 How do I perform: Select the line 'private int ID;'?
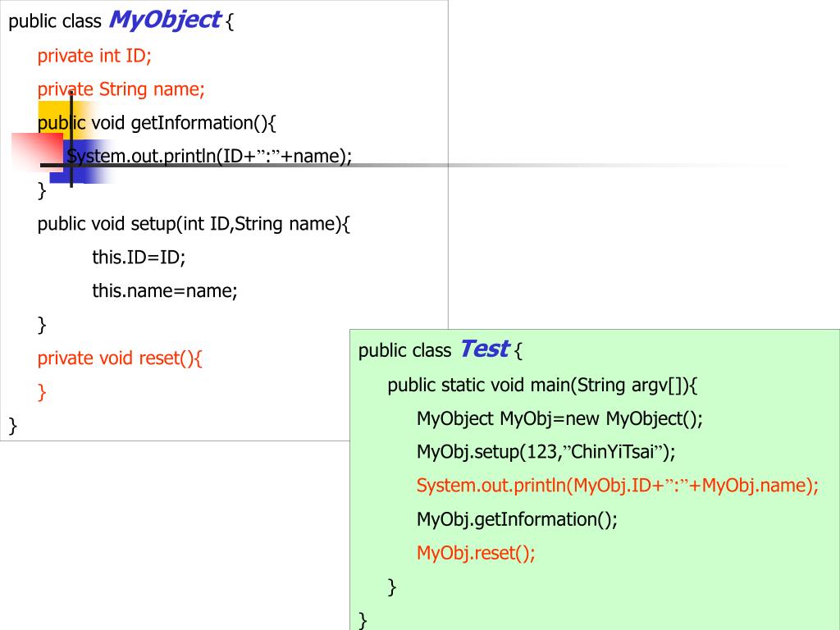[x=94, y=56]
